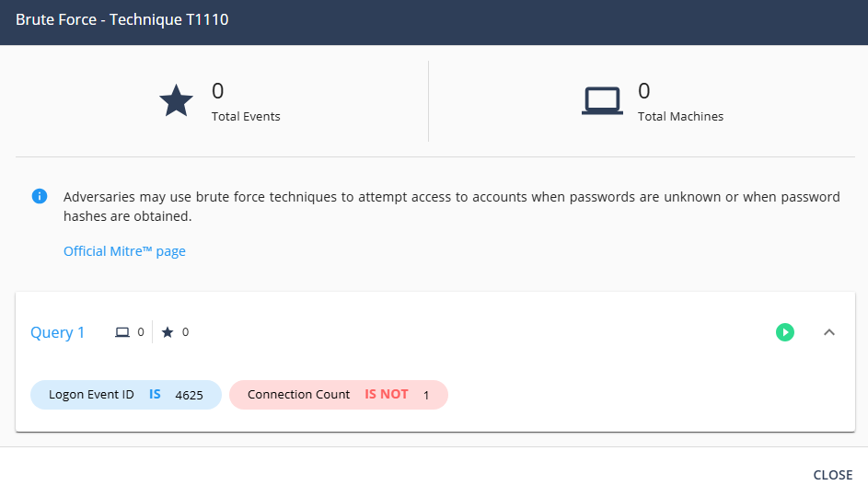This screenshot has width=868, height=497.
Task: Click the small laptop icon in the Query 1 header
Action: click(x=122, y=332)
